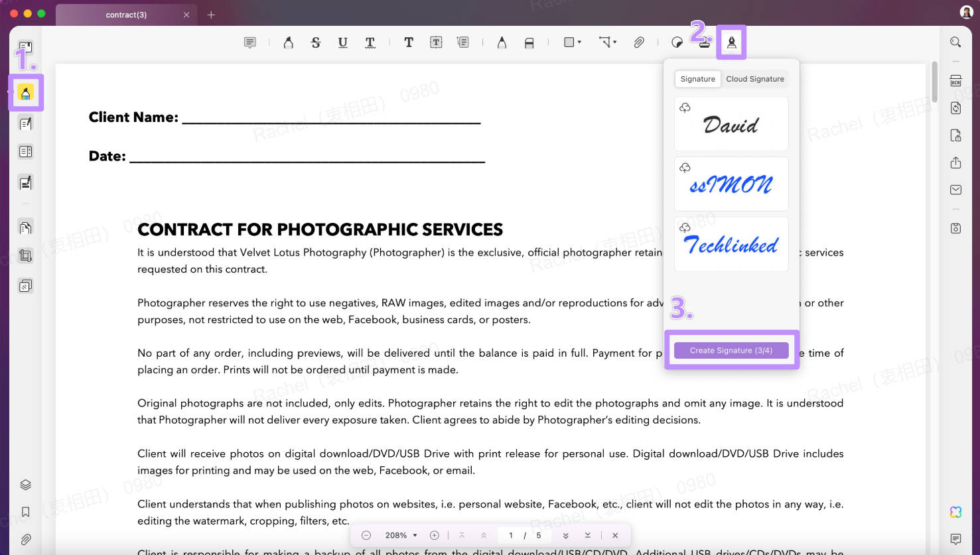Screen dimensions: 980x555
Task: Select the Signature tab
Action: click(x=697, y=78)
